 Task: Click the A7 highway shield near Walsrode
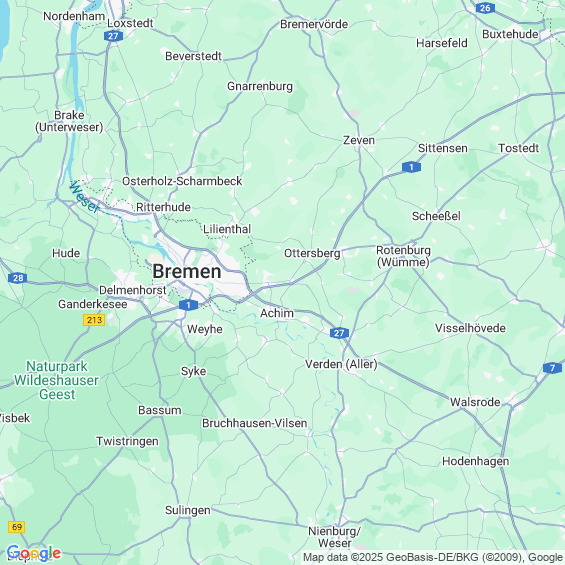click(x=552, y=368)
